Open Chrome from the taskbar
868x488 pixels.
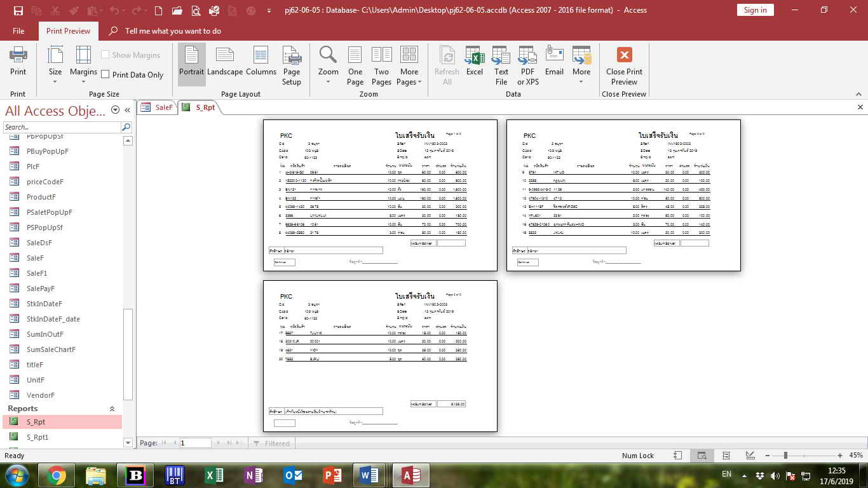(56, 475)
